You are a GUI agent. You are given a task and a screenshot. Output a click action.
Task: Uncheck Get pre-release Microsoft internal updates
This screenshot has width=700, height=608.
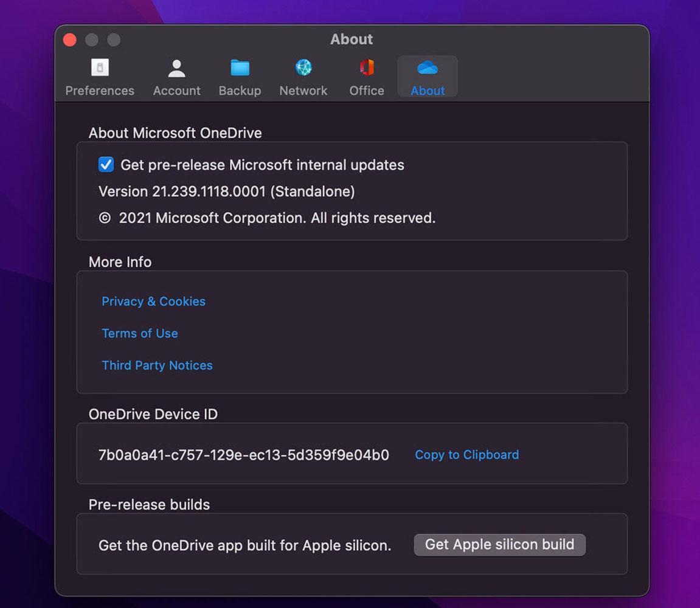[x=106, y=165]
